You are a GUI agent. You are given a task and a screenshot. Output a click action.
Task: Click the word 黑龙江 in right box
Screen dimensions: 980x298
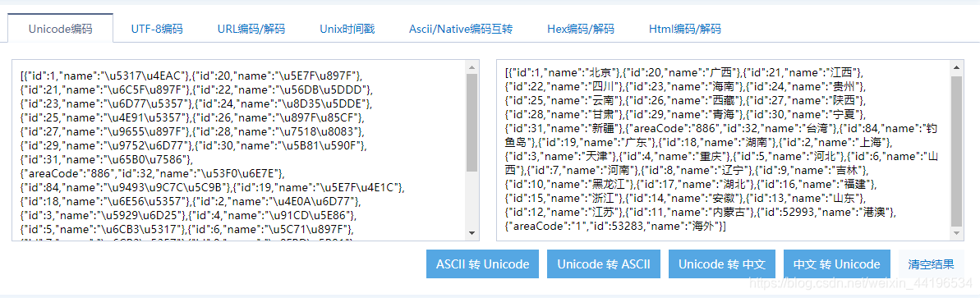[612, 183]
